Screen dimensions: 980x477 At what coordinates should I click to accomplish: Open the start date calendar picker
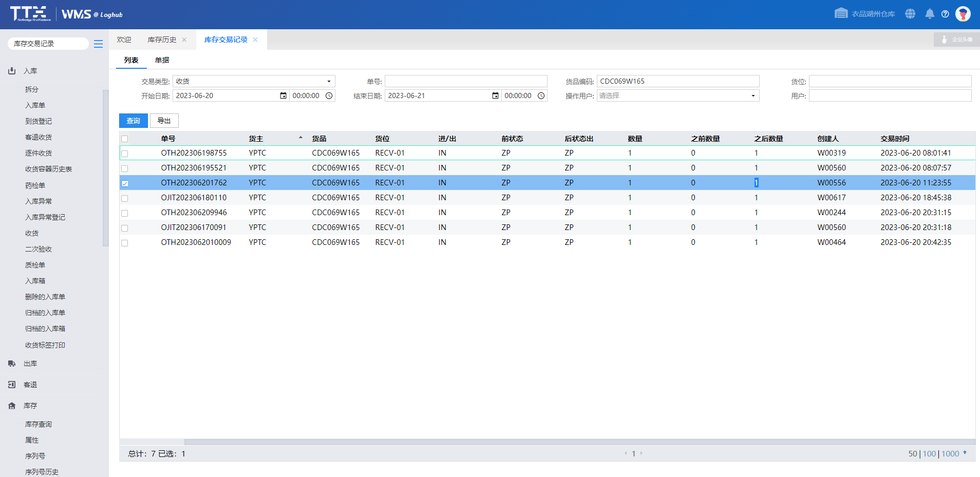[x=283, y=96]
